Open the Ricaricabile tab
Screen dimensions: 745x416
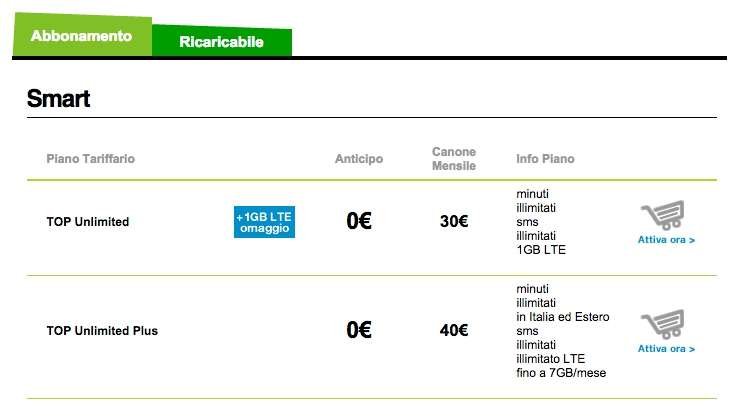pos(221,42)
